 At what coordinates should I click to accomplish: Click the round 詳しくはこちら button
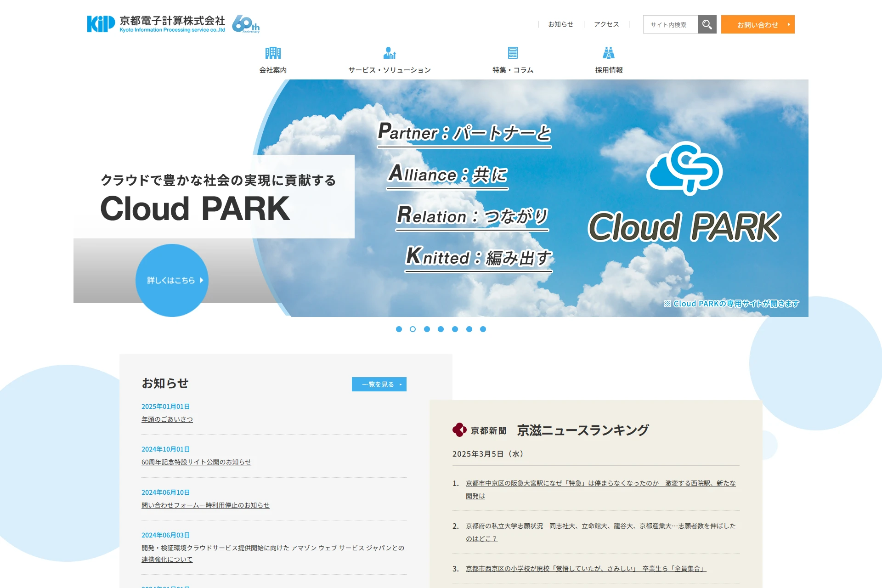172,280
